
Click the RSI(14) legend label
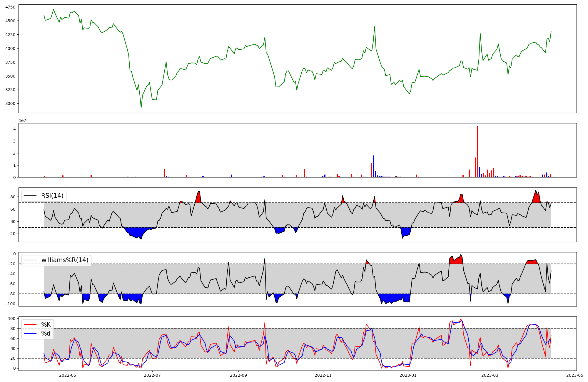pyautogui.click(x=52, y=196)
